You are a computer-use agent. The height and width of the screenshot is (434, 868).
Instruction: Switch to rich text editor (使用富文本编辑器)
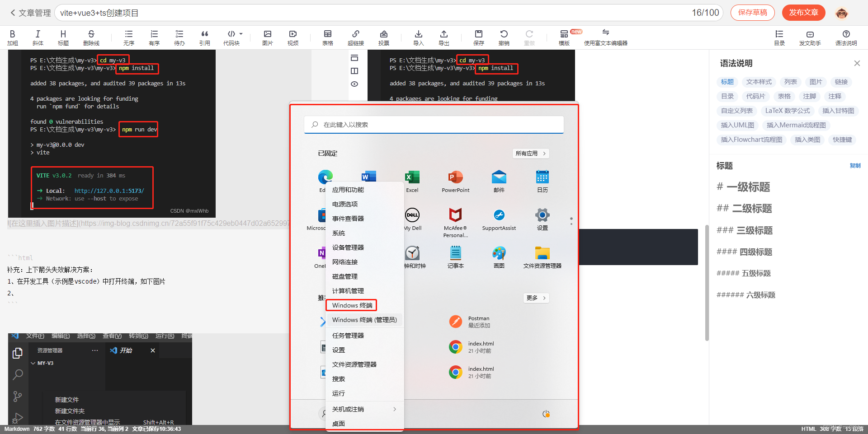tap(606, 38)
